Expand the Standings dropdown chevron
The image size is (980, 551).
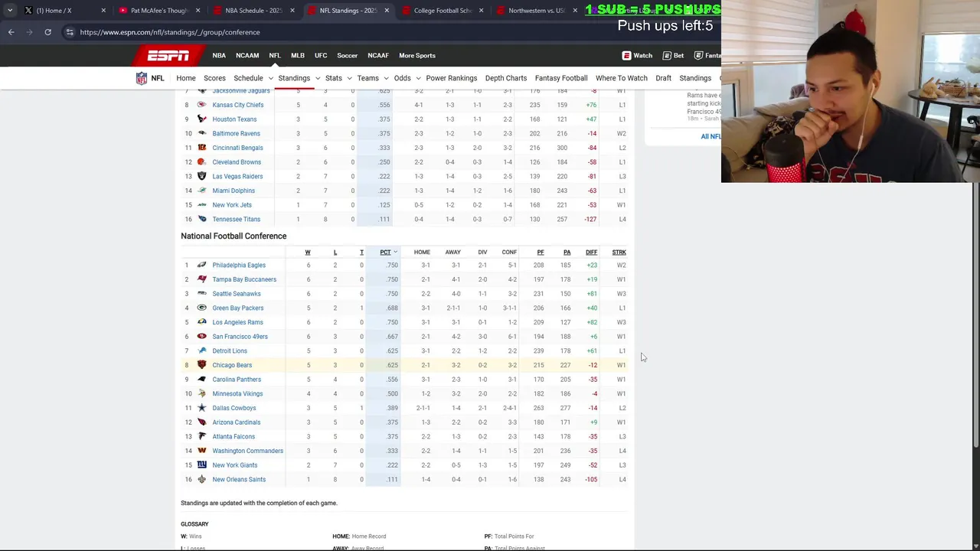tap(317, 78)
